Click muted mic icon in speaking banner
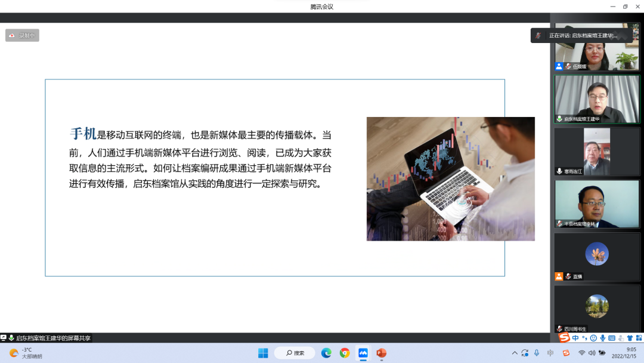 [538, 35]
